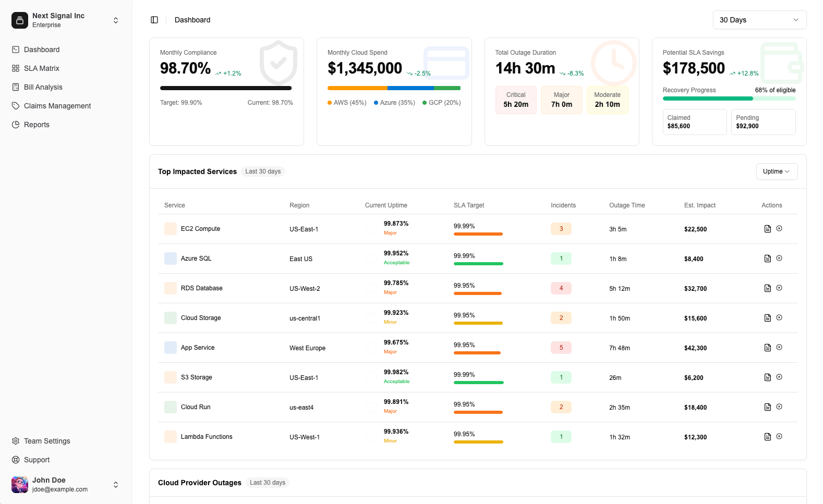The image size is (823, 504).
Task: Open the Bill Analysis page
Action: (43, 87)
